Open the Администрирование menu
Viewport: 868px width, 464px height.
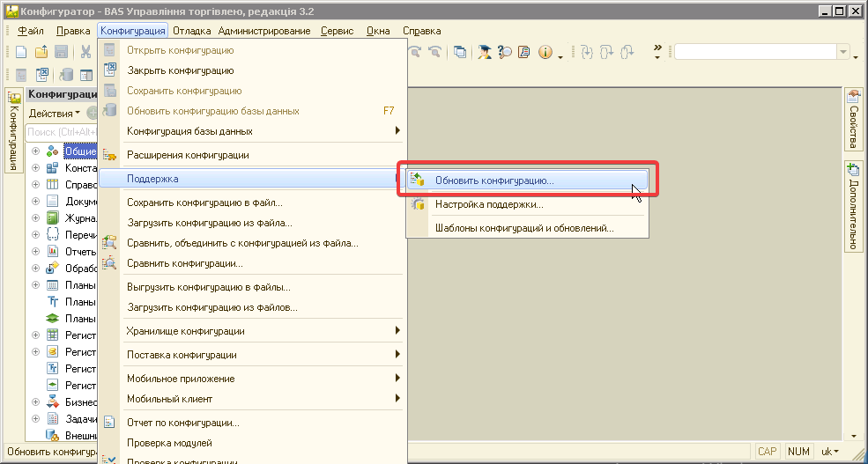264,31
